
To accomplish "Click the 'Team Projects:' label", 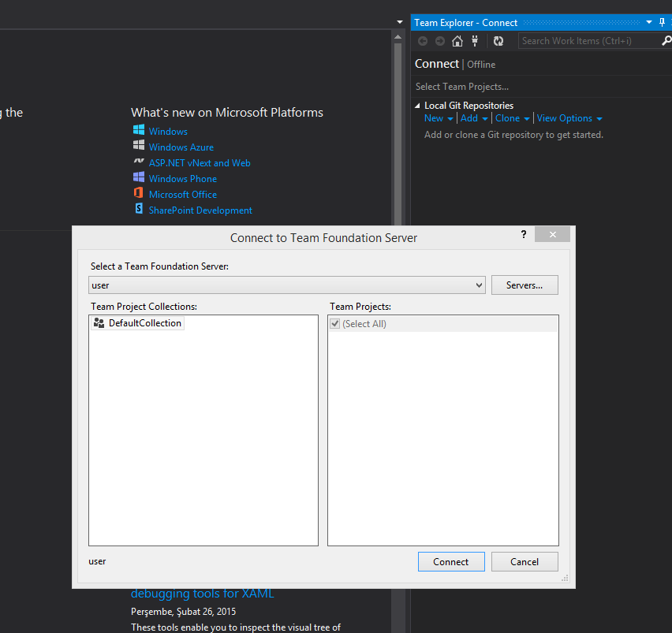I will 360,307.
